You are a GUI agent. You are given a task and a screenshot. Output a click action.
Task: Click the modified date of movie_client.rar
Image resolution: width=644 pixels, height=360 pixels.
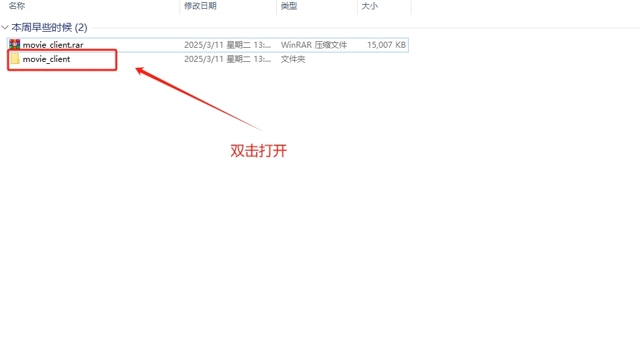227,45
